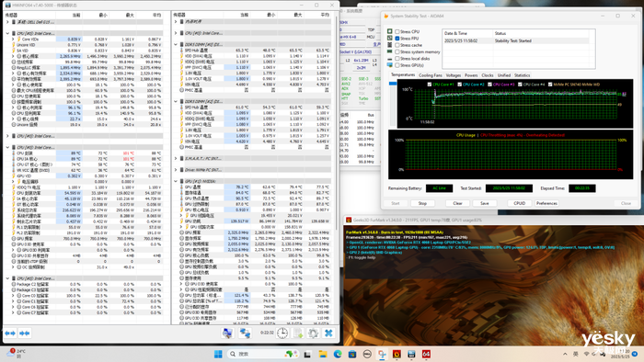Click the input method indicator in system tray
644x362 pixels.
point(576,354)
